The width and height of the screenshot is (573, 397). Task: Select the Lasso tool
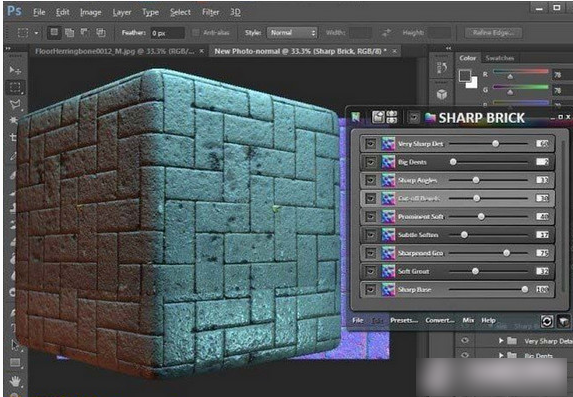pyautogui.click(x=15, y=105)
